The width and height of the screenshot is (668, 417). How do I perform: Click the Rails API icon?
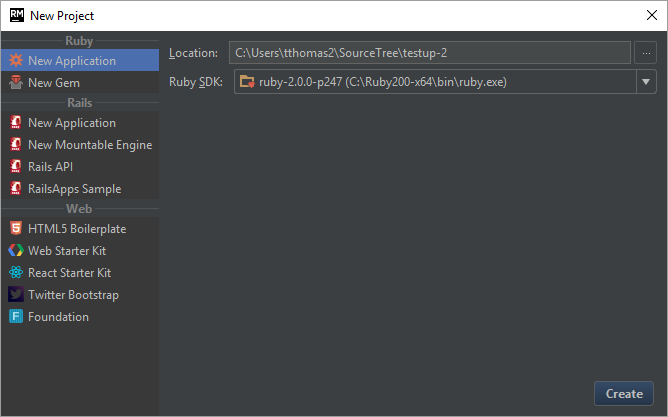click(16, 167)
